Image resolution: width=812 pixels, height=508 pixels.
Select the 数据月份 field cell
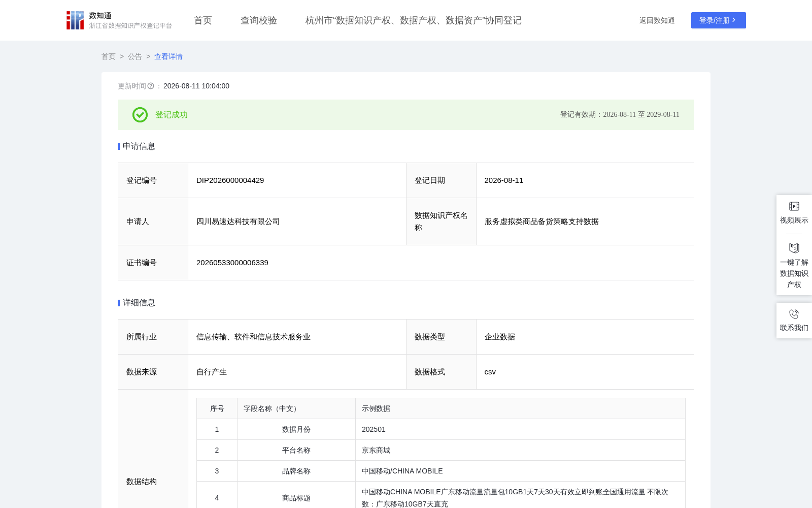click(x=296, y=429)
